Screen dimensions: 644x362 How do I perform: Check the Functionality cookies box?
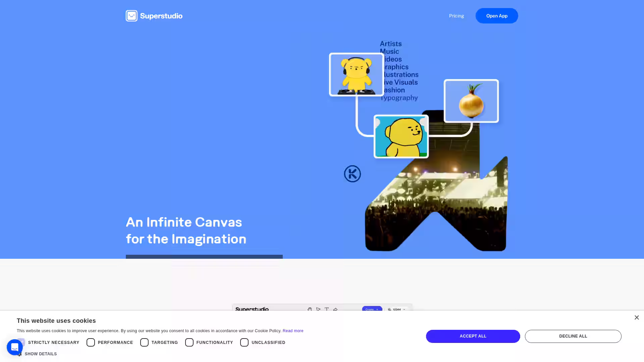pos(189,342)
